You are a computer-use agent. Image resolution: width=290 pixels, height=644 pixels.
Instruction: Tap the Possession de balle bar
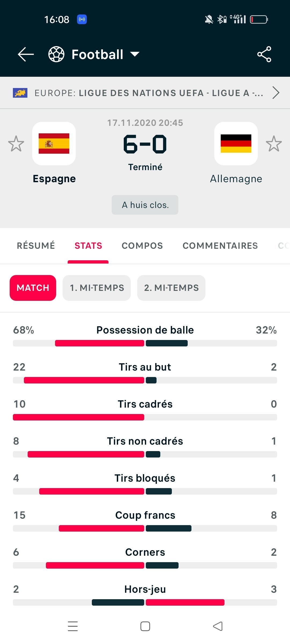point(145,343)
